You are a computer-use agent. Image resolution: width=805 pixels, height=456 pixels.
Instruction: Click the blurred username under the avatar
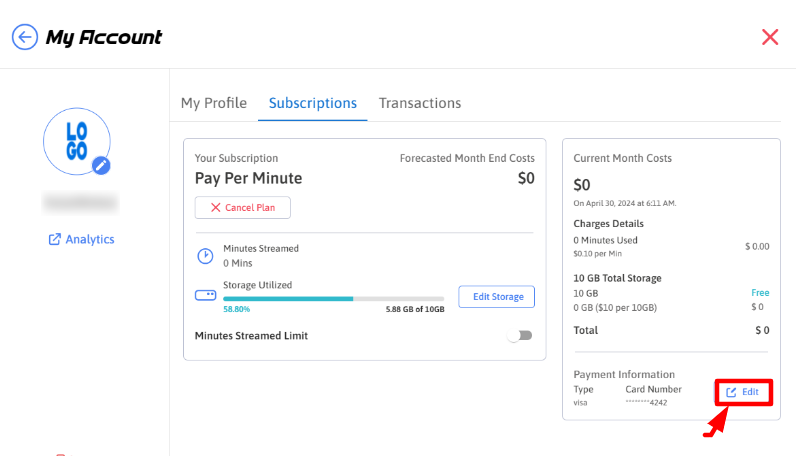point(80,203)
